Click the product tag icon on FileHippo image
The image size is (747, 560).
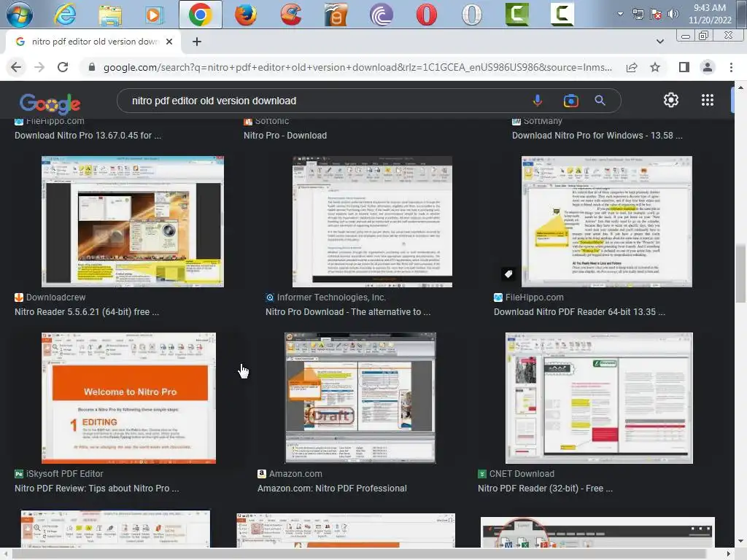tap(508, 274)
